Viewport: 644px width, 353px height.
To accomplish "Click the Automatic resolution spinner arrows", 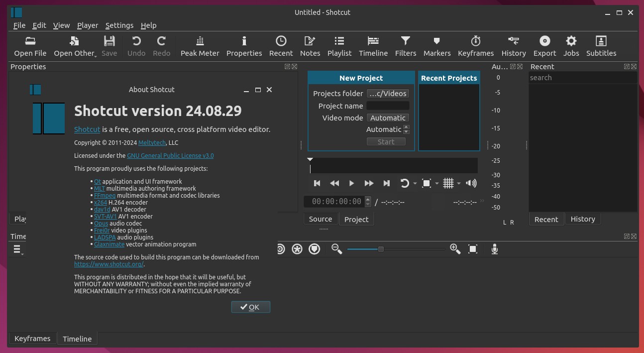I will 406,129.
